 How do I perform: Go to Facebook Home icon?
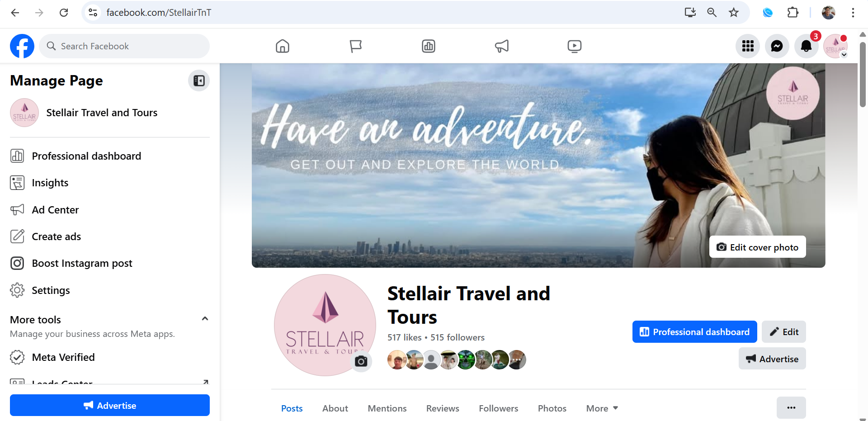click(283, 46)
